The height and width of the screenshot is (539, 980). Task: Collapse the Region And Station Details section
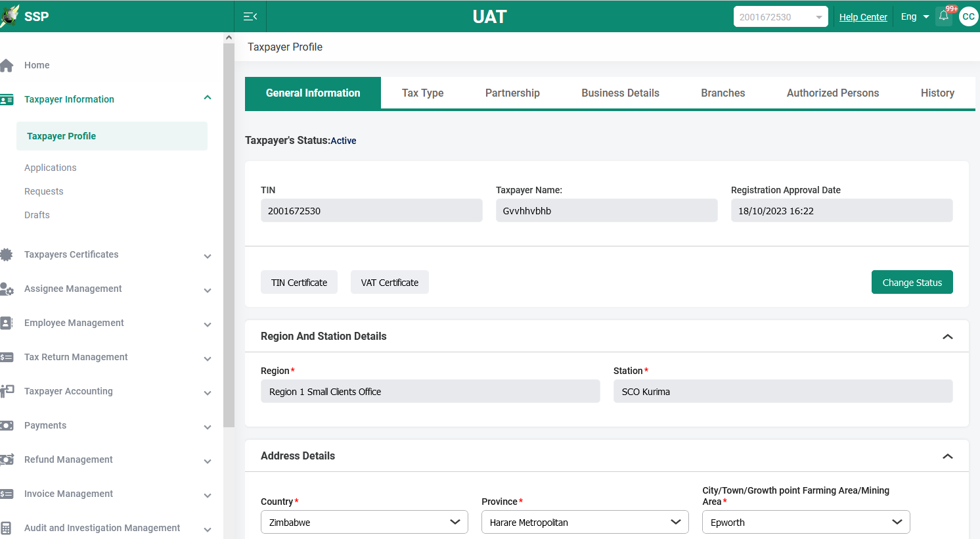click(x=947, y=337)
